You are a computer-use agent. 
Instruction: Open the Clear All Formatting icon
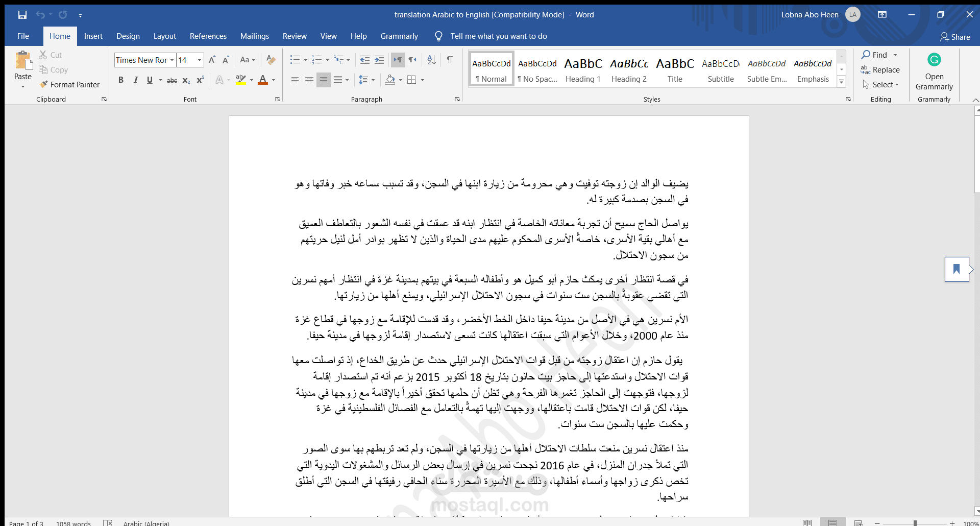pyautogui.click(x=271, y=60)
